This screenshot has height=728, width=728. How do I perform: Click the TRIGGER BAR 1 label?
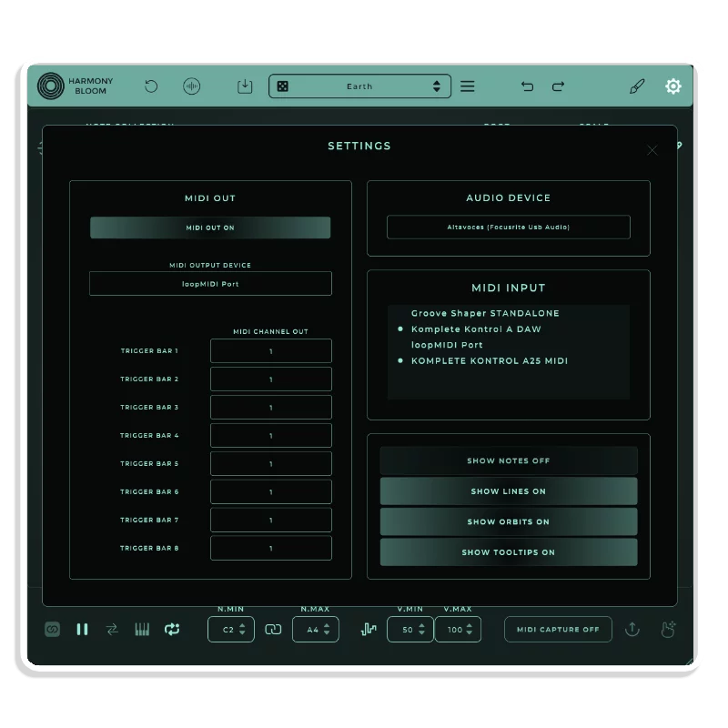point(149,351)
